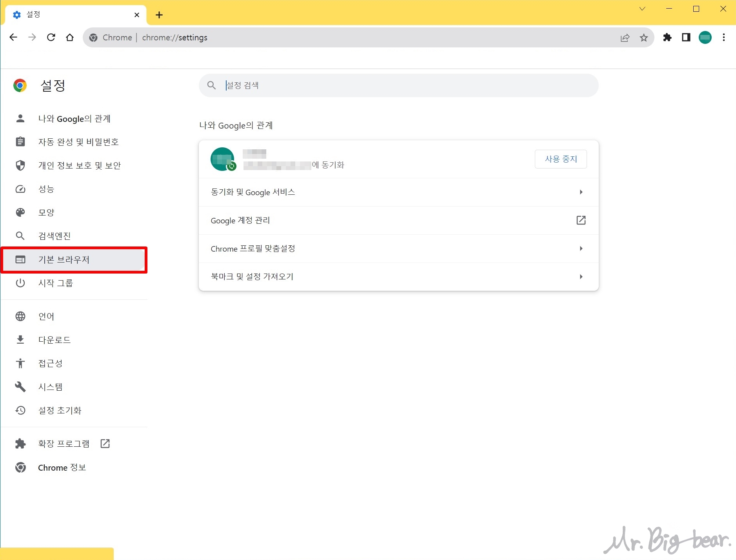
Task: Open 검색엔진 settings
Action: pos(75,236)
